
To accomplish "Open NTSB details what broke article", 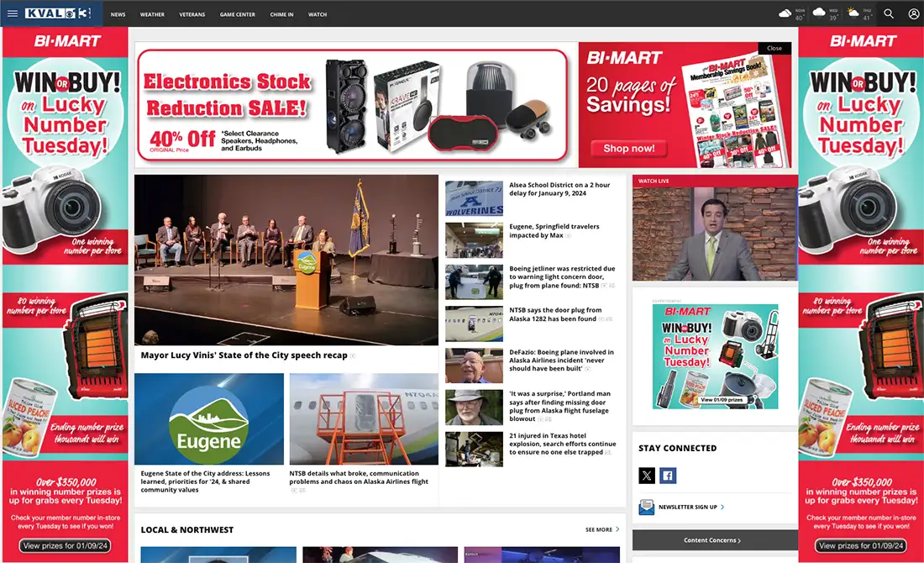I will pos(359,477).
